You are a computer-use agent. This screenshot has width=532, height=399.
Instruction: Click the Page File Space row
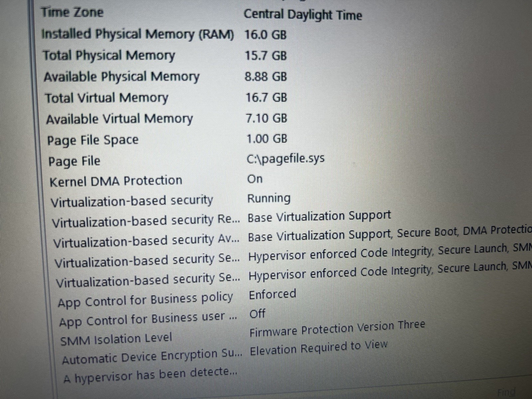coord(167,140)
